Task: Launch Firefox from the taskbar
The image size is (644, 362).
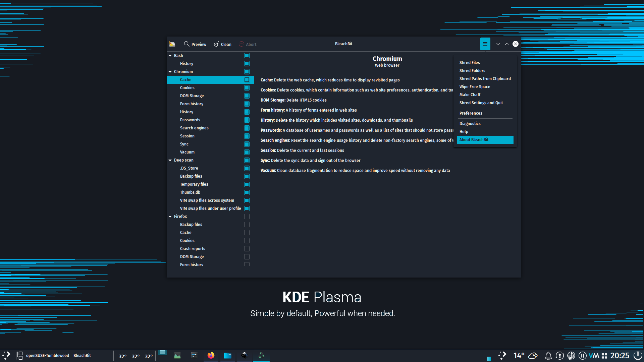Action: [x=211, y=355]
